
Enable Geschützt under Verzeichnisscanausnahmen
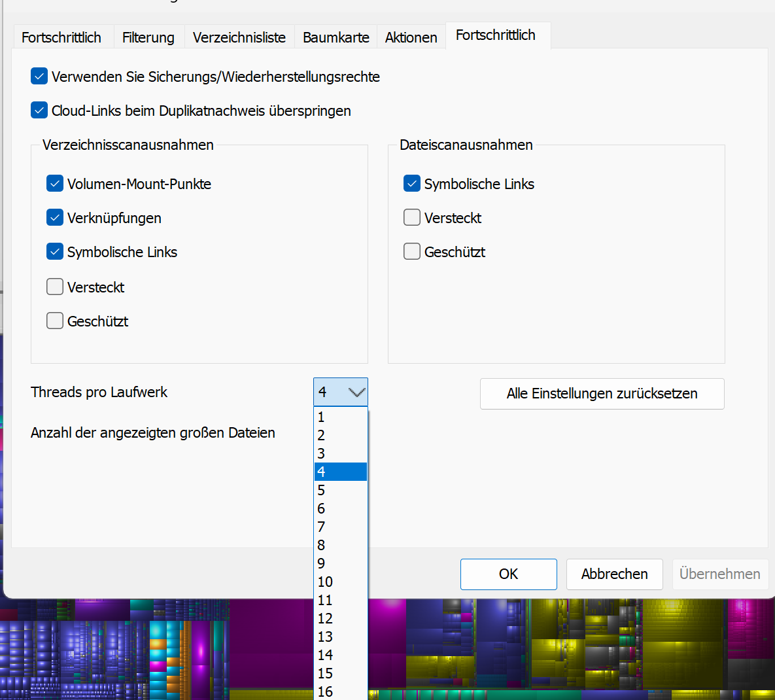pos(55,321)
